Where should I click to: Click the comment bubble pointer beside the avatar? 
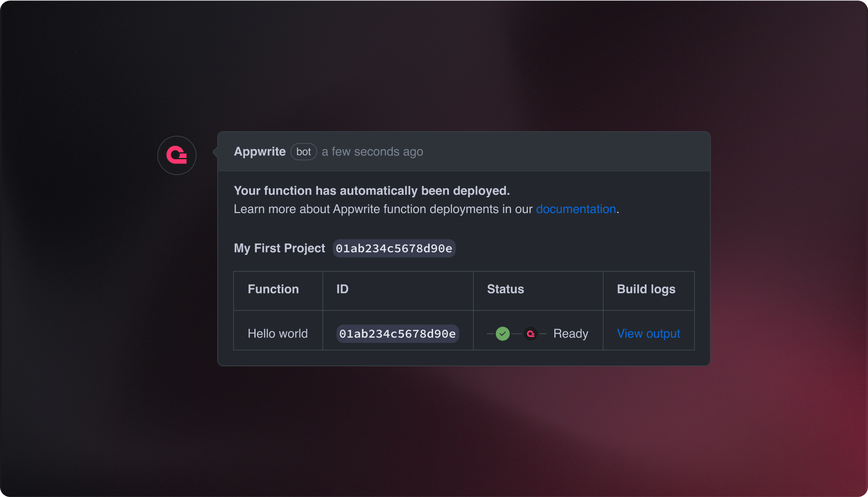(x=215, y=152)
